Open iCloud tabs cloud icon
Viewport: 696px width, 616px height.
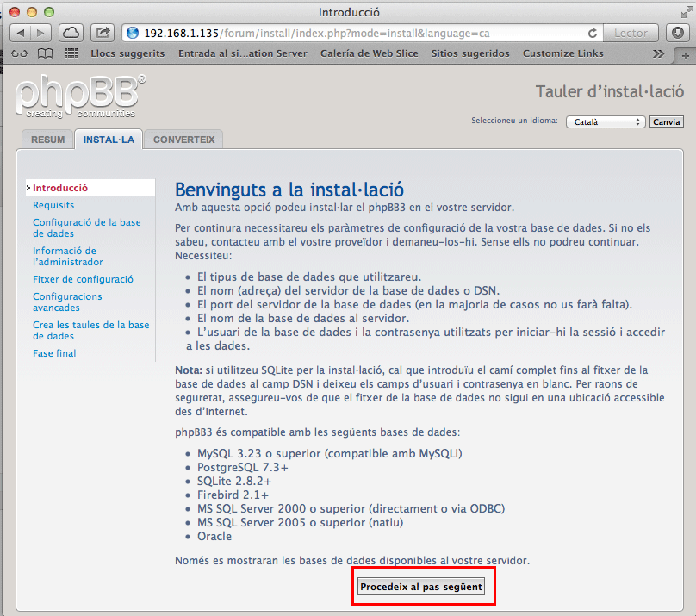[x=71, y=33]
